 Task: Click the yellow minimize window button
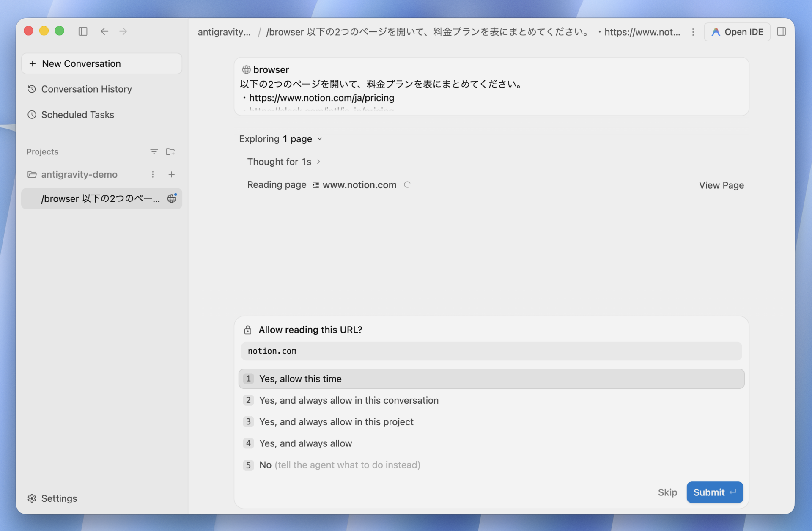[x=44, y=31]
